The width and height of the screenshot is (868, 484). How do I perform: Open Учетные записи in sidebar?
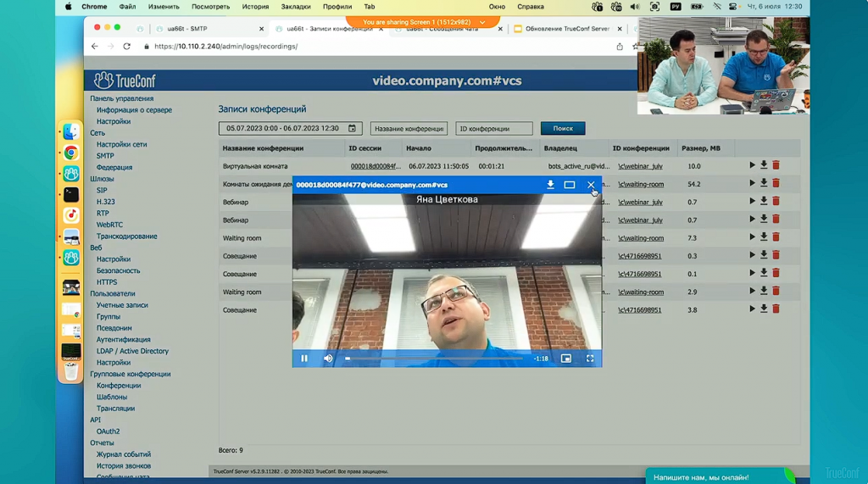(x=122, y=304)
